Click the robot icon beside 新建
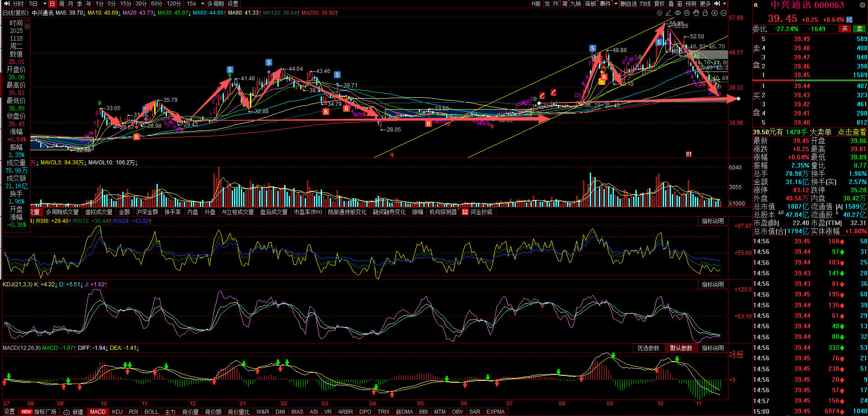868x416 pixels. (67, 412)
